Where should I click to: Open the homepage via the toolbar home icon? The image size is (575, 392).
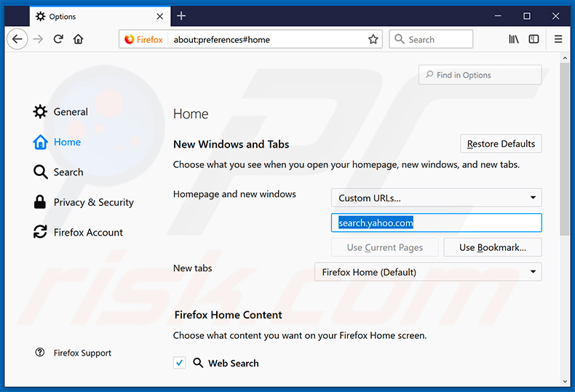coord(78,39)
